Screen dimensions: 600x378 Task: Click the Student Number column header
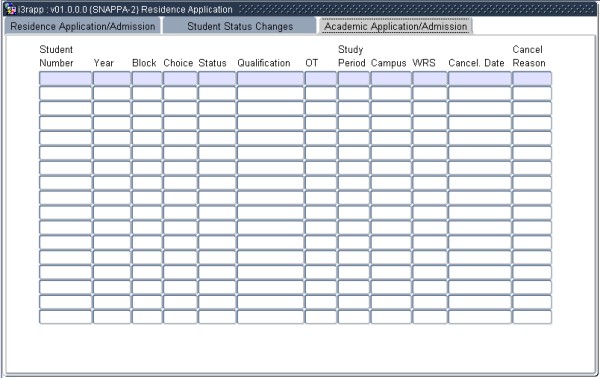point(56,56)
